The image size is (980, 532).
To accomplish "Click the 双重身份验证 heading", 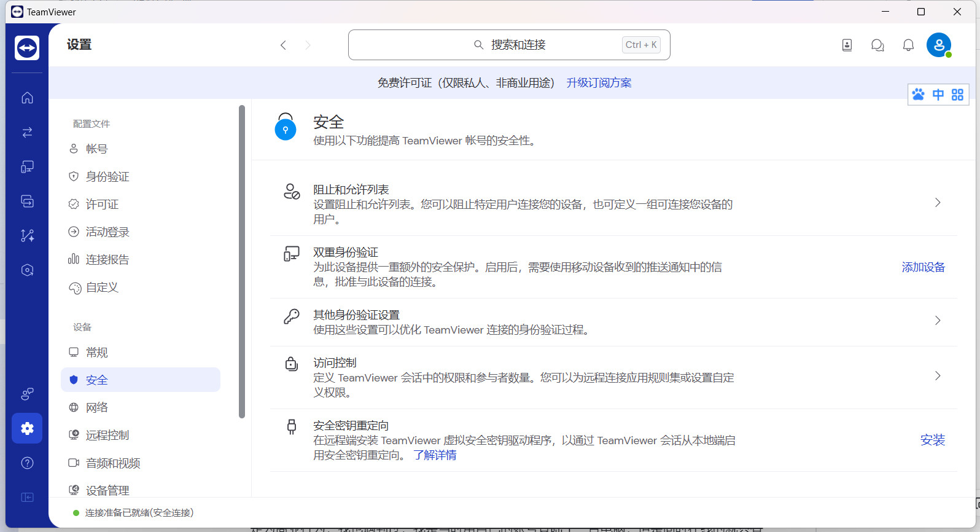I will click(x=346, y=252).
